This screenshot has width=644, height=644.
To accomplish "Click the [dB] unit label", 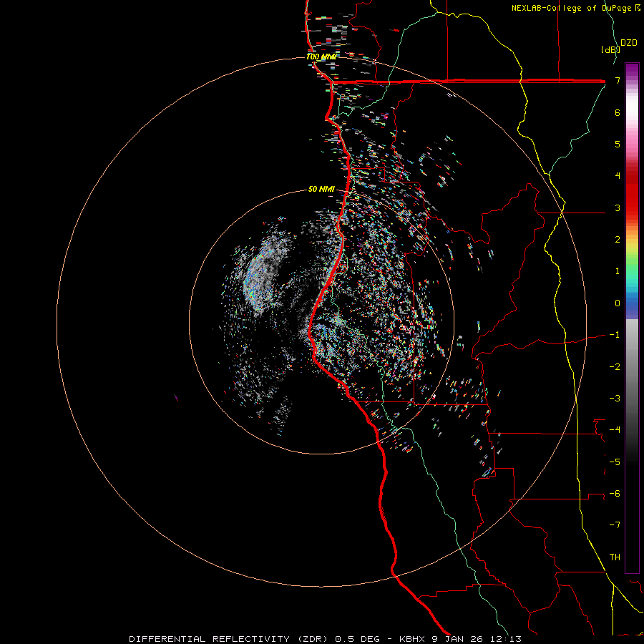I will [x=610, y=49].
